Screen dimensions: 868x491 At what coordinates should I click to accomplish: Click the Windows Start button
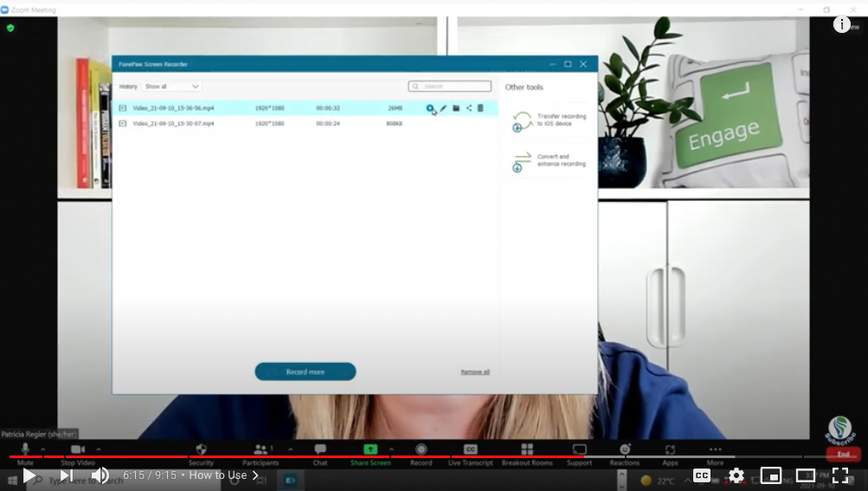point(12,481)
